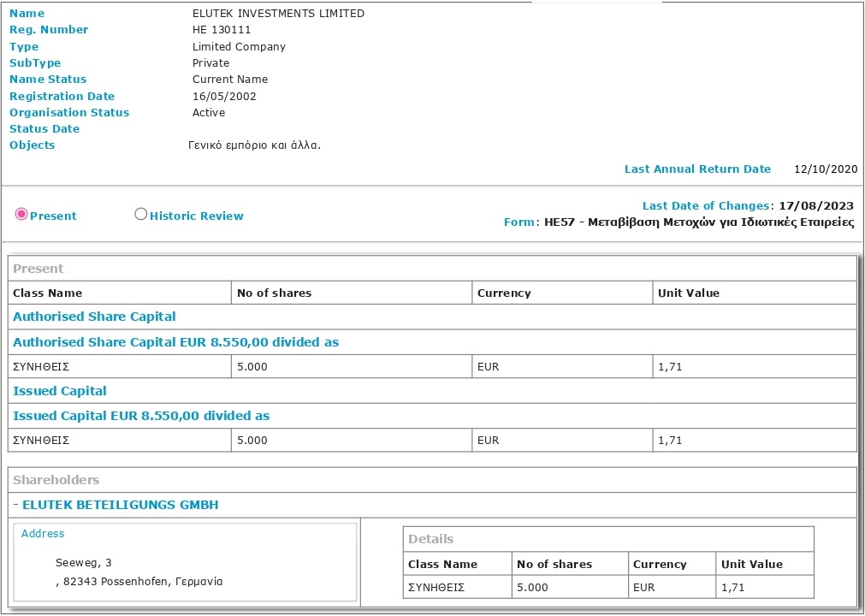Click the Details heading in shareholder table
The width and height of the screenshot is (865, 616).
(x=431, y=539)
